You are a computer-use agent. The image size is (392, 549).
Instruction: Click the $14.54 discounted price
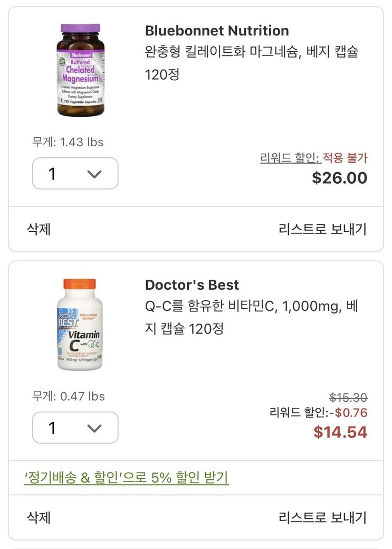(340, 432)
